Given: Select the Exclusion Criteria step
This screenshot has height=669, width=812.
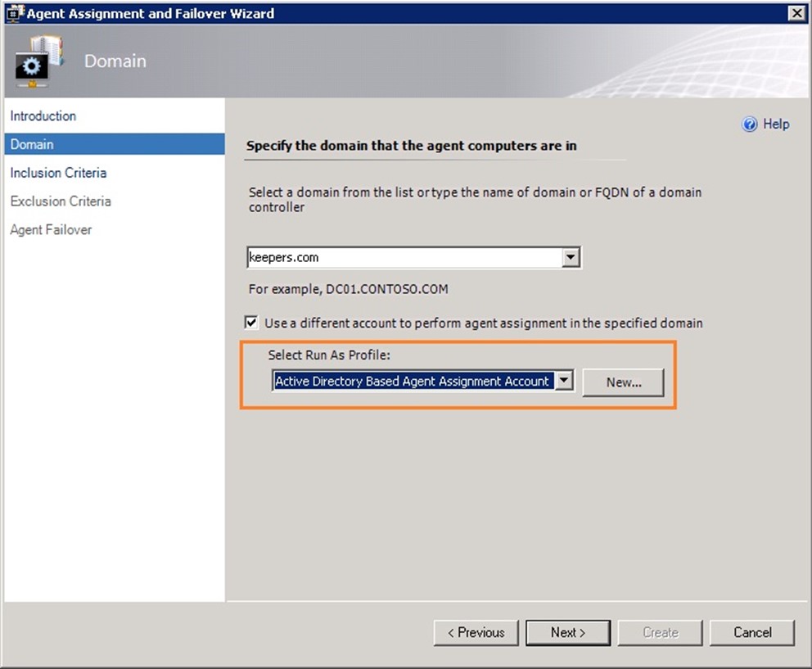Looking at the screenshot, I should [x=61, y=201].
